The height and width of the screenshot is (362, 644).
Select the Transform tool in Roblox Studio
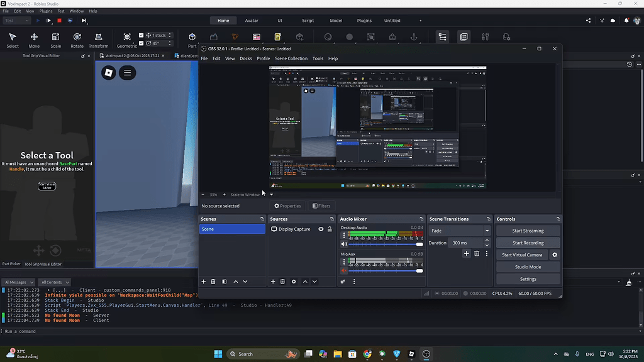click(x=99, y=40)
